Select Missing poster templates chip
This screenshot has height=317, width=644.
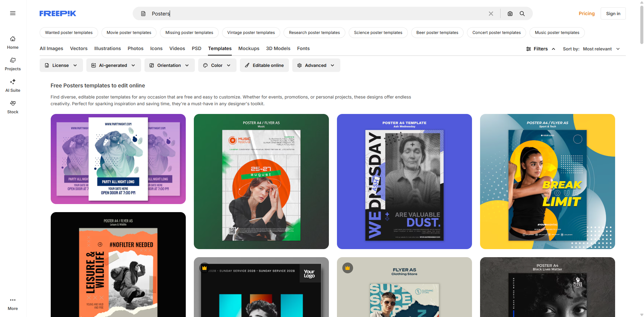tap(189, 33)
